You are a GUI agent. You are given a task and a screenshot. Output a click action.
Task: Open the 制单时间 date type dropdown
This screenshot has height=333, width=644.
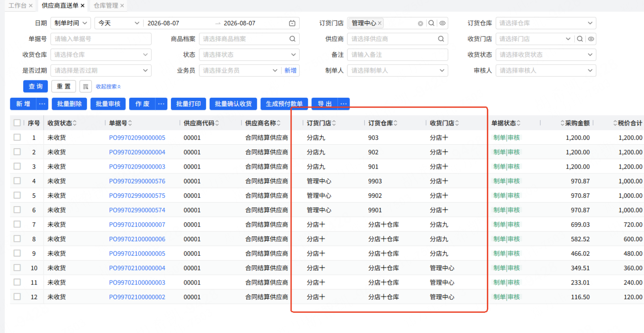click(x=71, y=23)
